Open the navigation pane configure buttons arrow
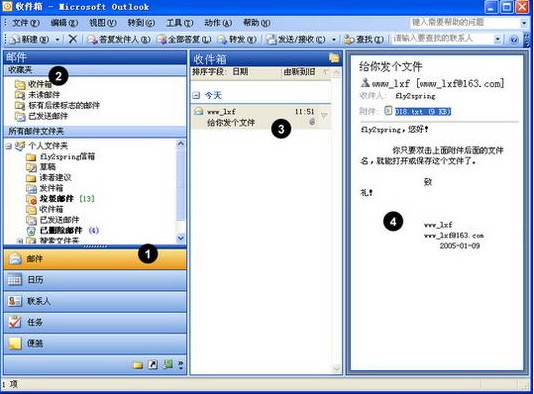 [180, 365]
